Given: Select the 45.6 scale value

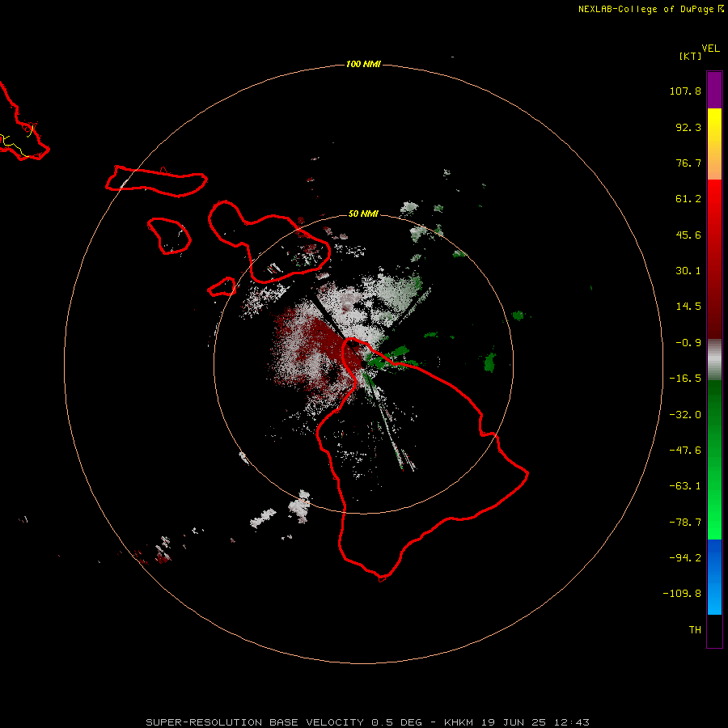Looking at the screenshot, I should pos(688,235).
